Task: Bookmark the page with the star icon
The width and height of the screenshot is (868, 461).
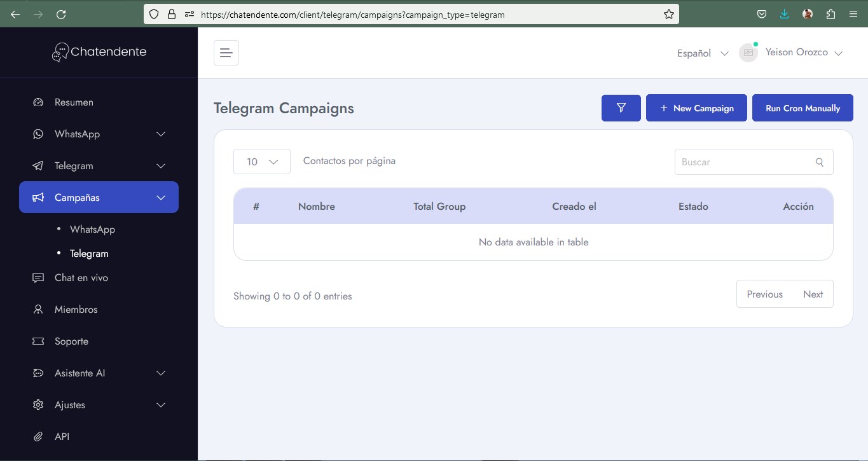Action: 668,14
